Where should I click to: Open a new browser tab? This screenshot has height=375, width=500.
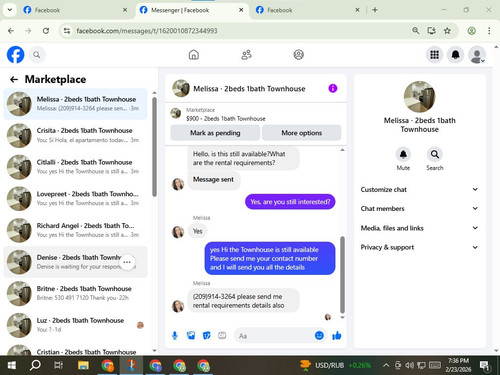pos(375,10)
